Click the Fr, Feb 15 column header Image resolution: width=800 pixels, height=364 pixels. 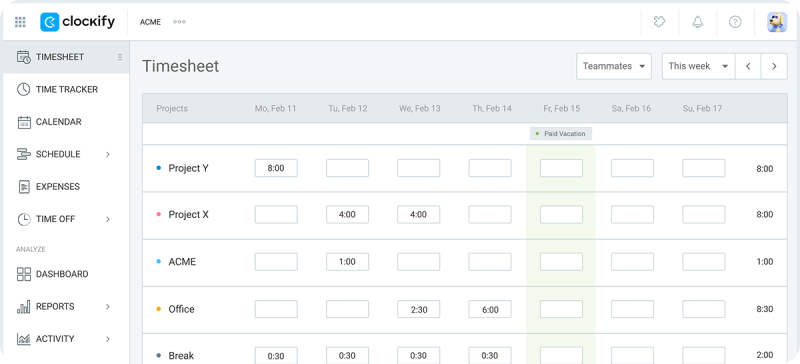pos(561,109)
